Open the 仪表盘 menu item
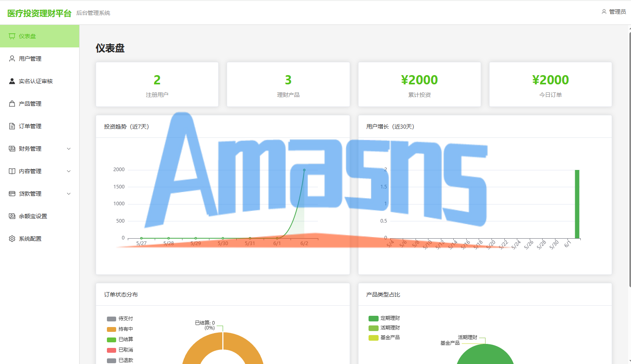The image size is (631, 364). (x=40, y=36)
